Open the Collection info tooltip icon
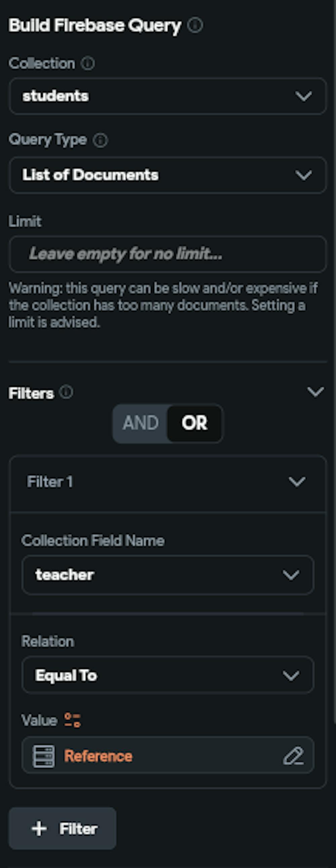This screenshot has height=868, width=336. [x=88, y=63]
